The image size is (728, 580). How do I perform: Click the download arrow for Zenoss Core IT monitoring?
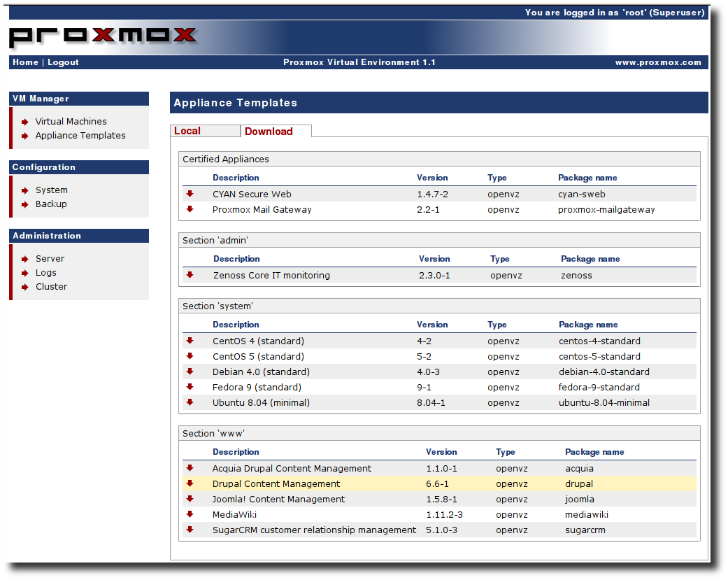tap(190, 275)
